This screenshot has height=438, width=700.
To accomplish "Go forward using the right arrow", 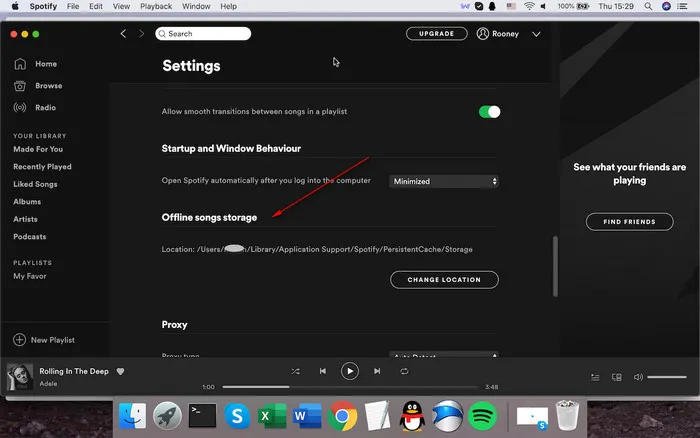I will coord(142,34).
